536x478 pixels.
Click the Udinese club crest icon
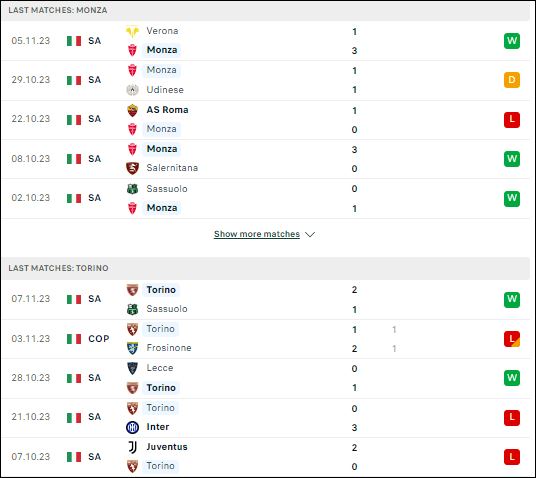pyautogui.click(x=132, y=90)
